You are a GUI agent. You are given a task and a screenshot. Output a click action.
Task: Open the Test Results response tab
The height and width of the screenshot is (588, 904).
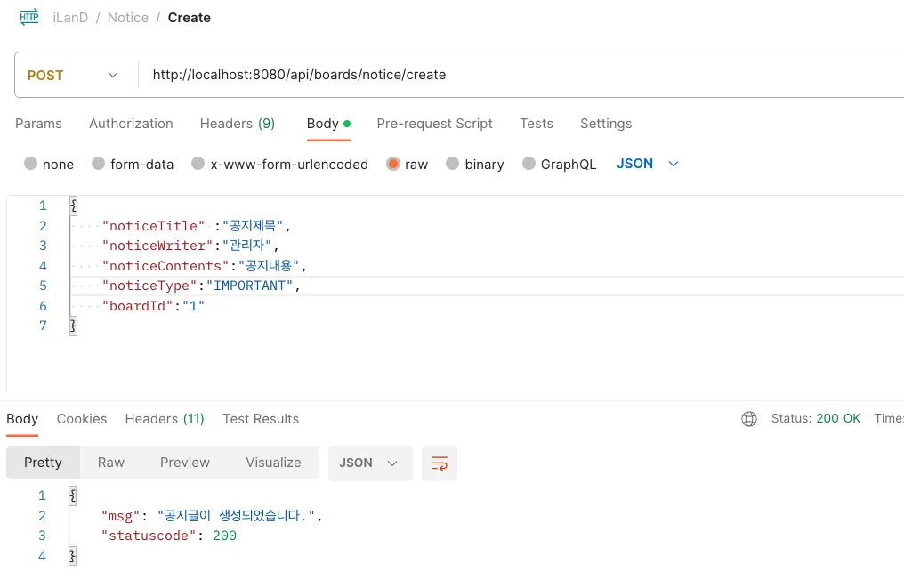tap(261, 419)
